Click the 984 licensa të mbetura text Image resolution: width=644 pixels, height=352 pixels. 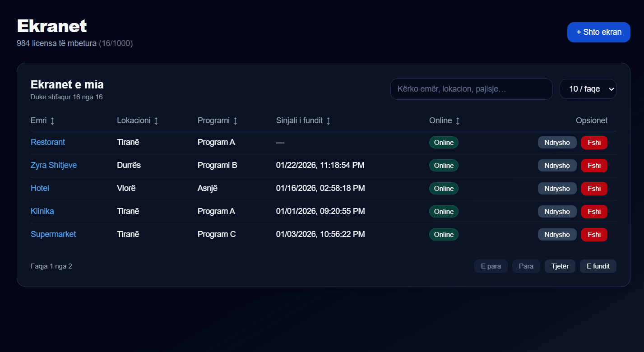point(57,43)
